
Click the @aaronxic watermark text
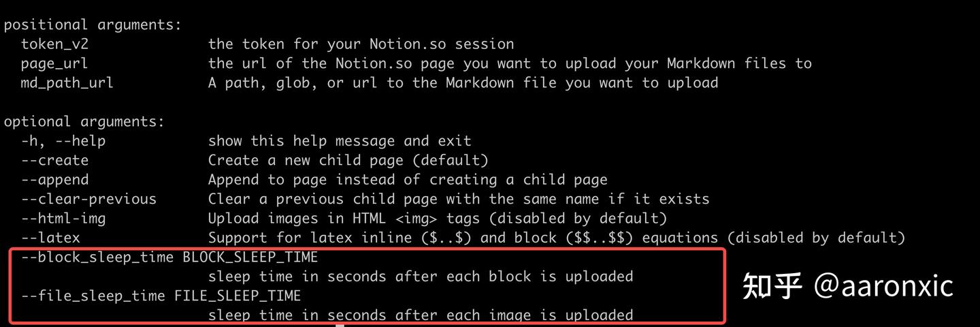[x=884, y=285]
